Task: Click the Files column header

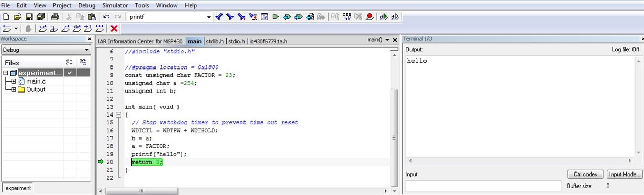Action: [x=32, y=63]
